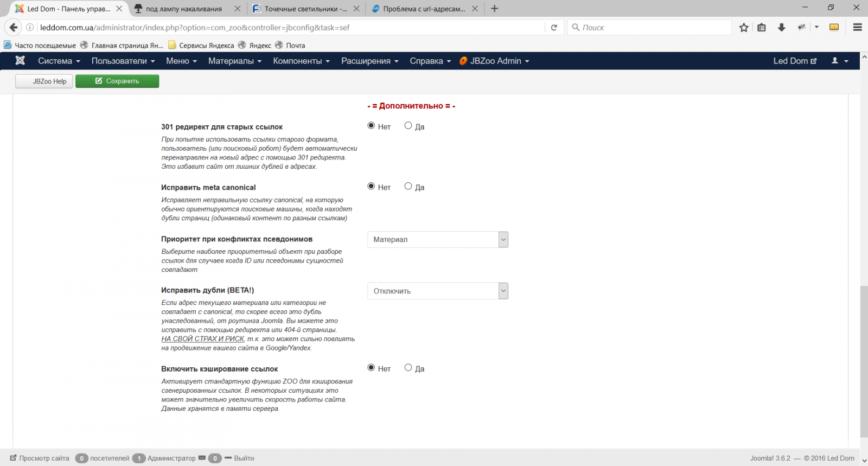Bookmark this page with the star icon
Viewport: 868px width, 466px height.
pos(744,27)
